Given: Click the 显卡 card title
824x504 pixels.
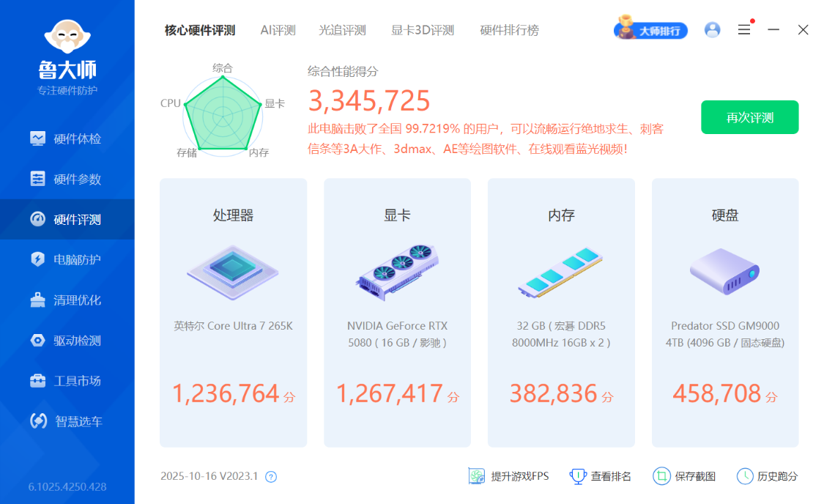Looking at the screenshot, I should tap(397, 215).
